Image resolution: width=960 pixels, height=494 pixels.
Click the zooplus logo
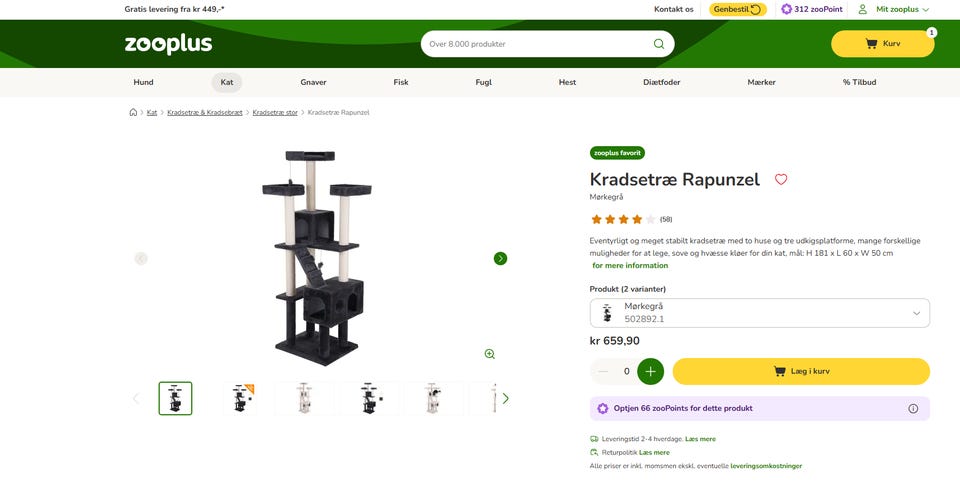[168, 44]
